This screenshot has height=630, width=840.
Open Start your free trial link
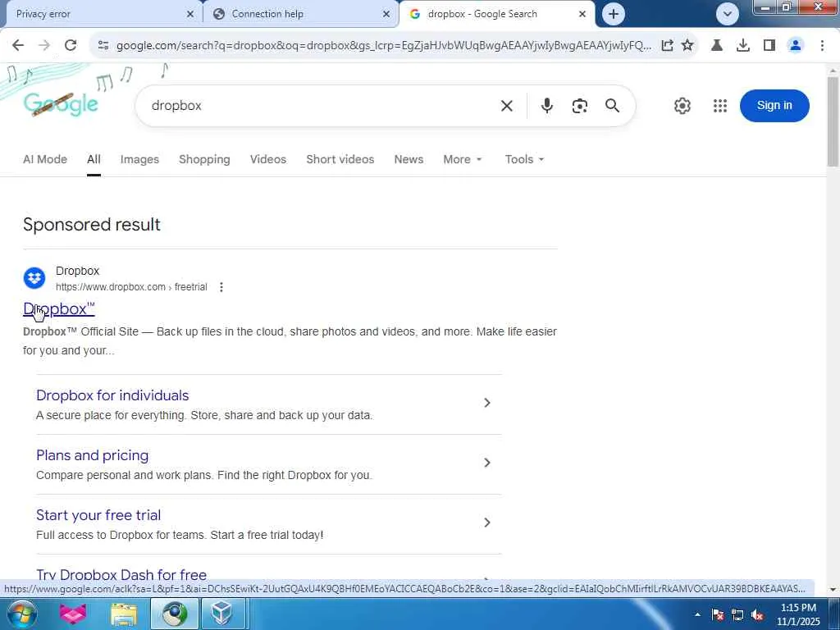(x=98, y=515)
